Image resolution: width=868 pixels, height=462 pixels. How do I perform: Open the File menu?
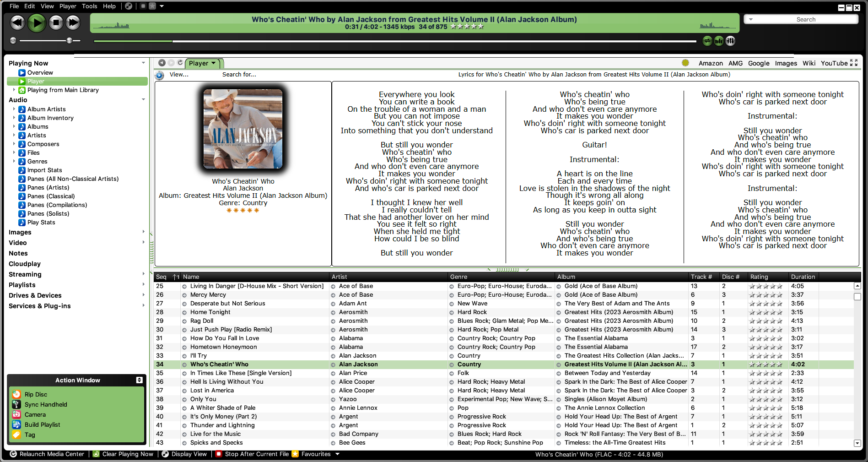[14, 6]
